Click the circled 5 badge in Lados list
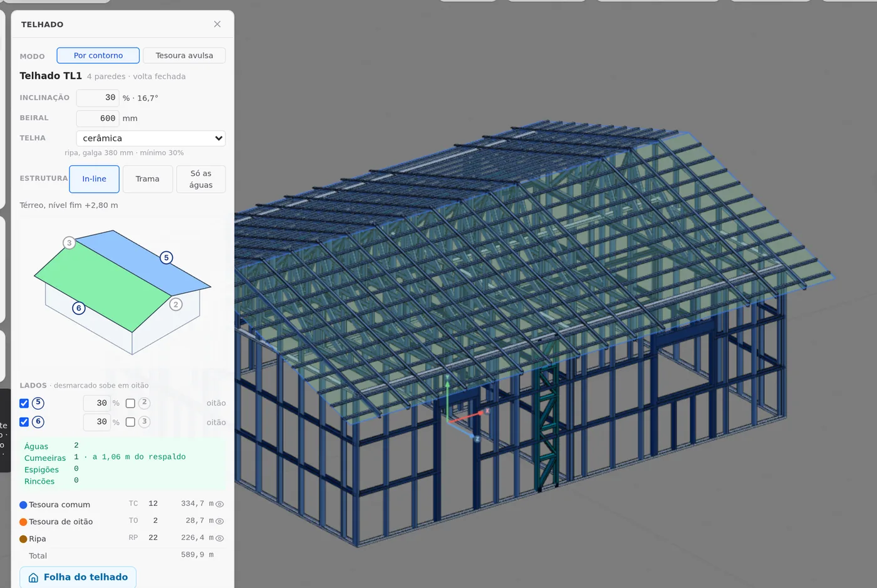Screen dimensions: 877x588 38,403
